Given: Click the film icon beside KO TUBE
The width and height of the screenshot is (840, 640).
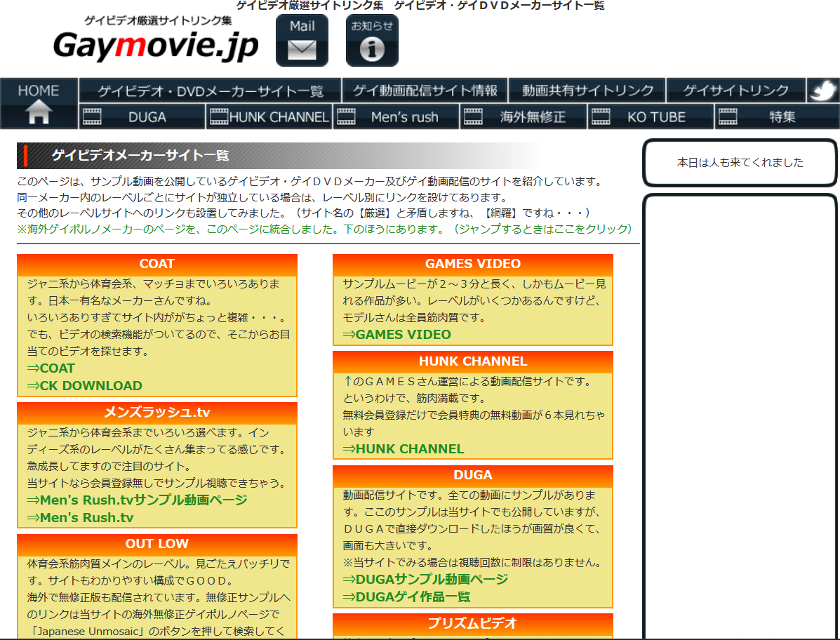Looking at the screenshot, I should point(601,117).
